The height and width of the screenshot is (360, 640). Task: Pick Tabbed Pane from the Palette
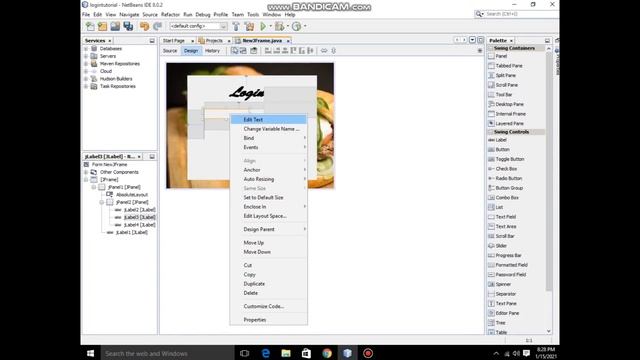point(505,66)
